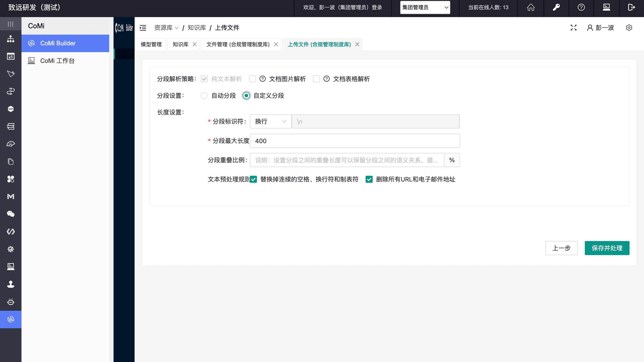Open CoMi Builder in the side menu
Image resolution: width=644 pixels, height=362 pixels.
[x=65, y=43]
